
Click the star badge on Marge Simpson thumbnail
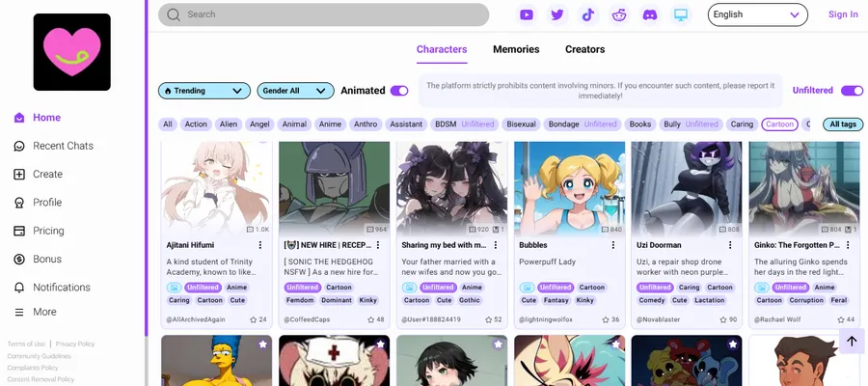[x=263, y=344]
